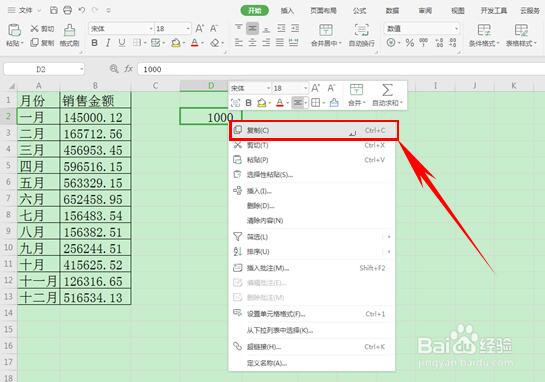Toggle center horizontal alignment in ribbon
545x382 pixels.
252,43
